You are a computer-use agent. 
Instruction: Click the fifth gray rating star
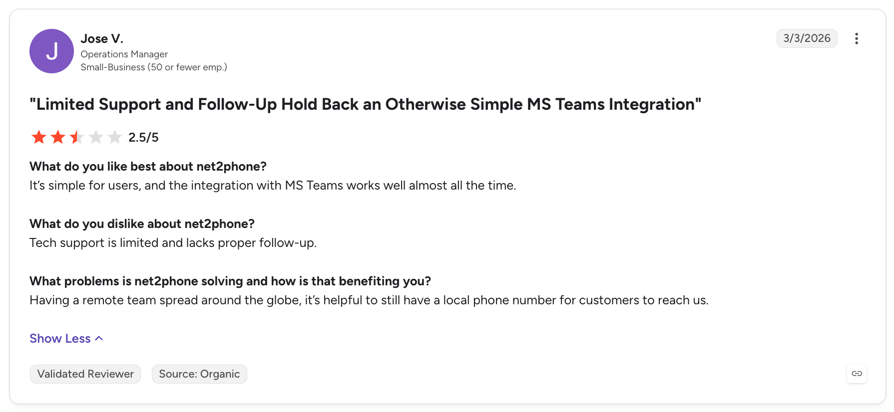tap(115, 137)
